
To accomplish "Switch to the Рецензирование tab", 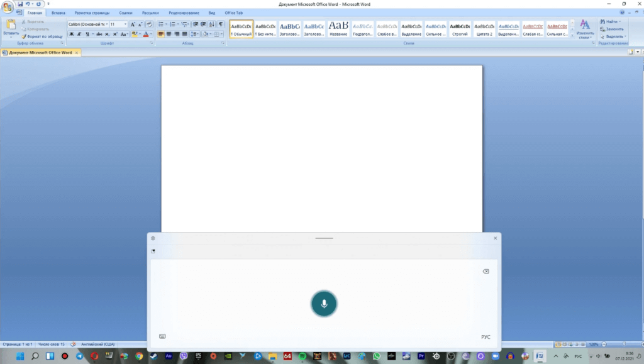I will pos(185,13).
